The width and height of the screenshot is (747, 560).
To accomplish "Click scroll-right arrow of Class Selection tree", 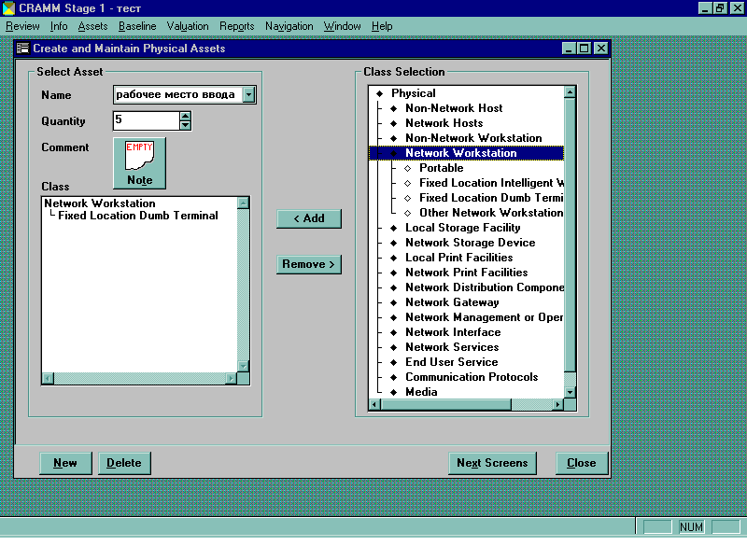I will (557, 405).
